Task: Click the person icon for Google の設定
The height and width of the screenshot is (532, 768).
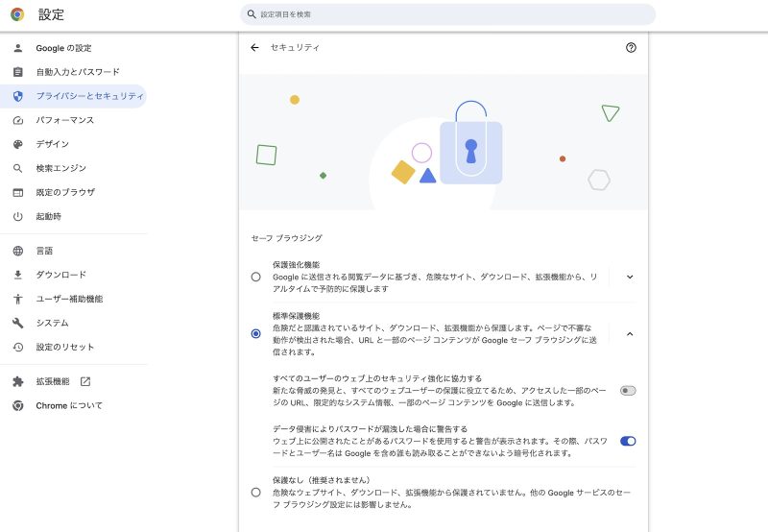Action: pyautogui.click(x=18, y=48)
